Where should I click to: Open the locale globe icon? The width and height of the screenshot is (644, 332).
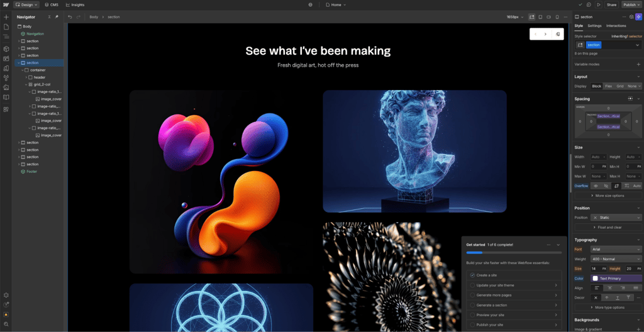pos(311,5)
